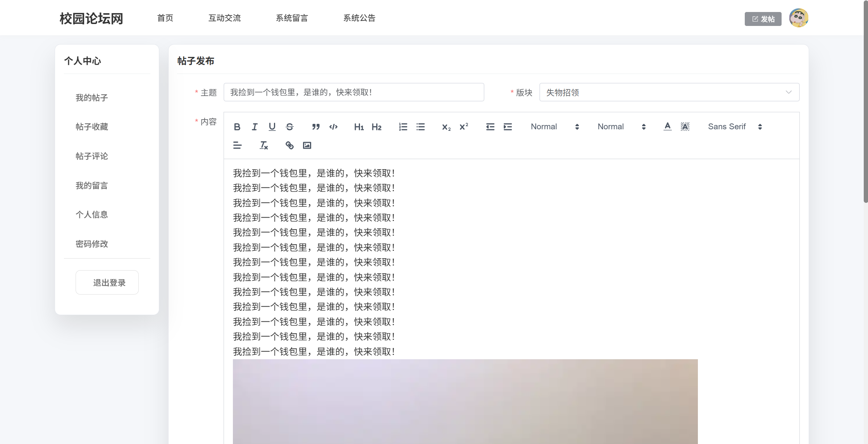
Task: Insert a code block
Action: 333,127
